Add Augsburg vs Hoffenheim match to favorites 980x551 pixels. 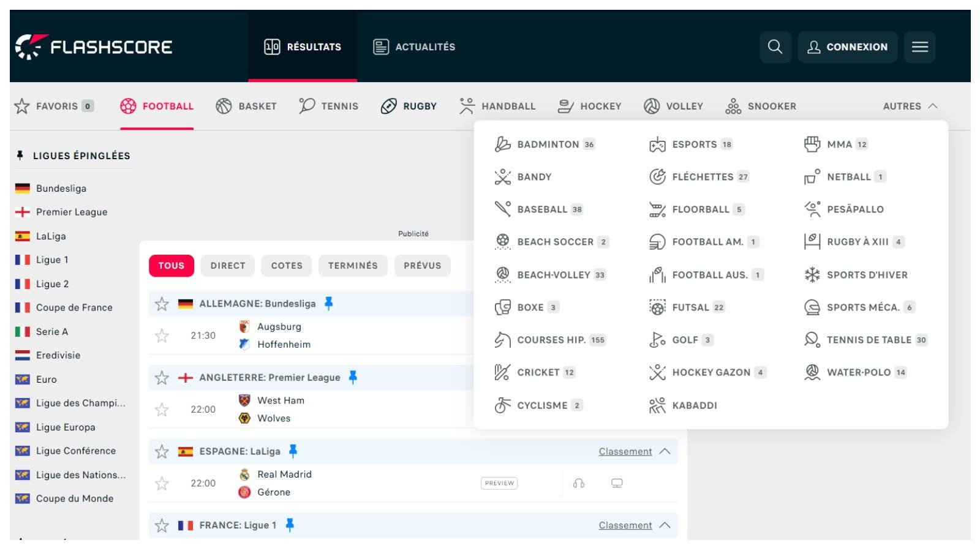point(162,335)
